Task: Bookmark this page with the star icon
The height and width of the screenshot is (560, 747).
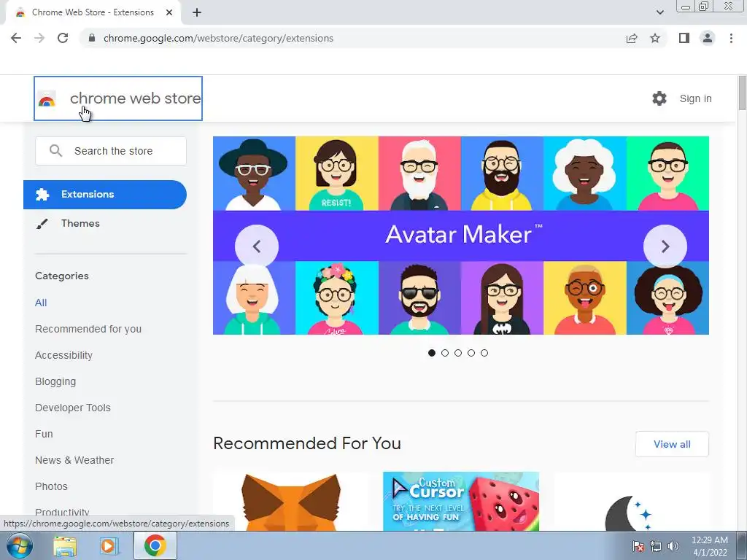Action: (655, 38)
